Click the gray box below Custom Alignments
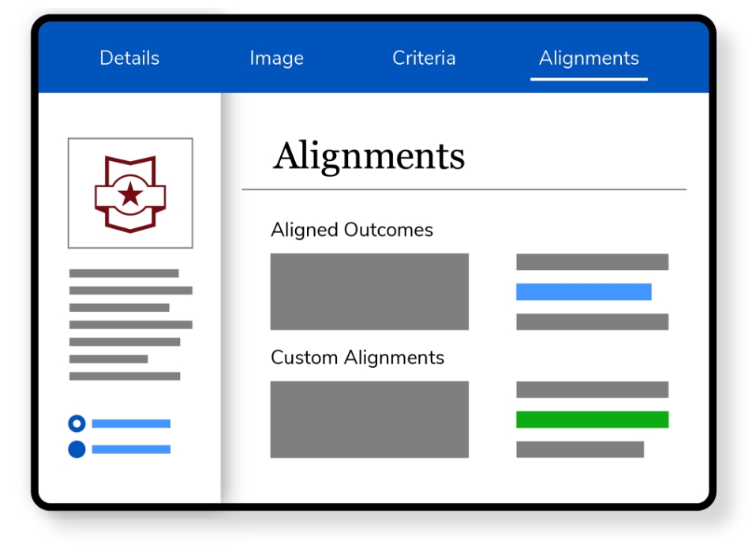 tap(369, 419)
